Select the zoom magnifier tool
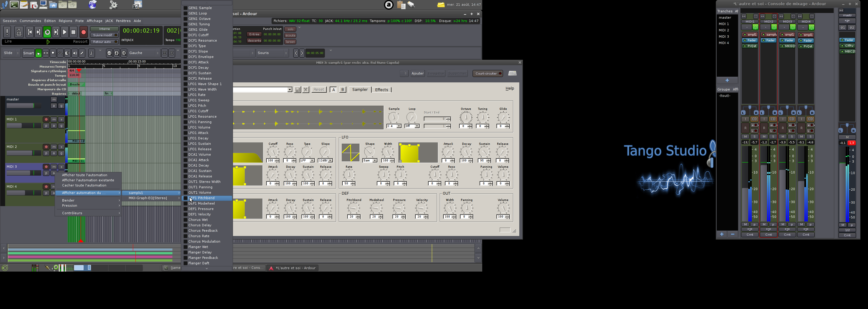Image resolution: width=868 pixels, height=309 pixels. 53,53
